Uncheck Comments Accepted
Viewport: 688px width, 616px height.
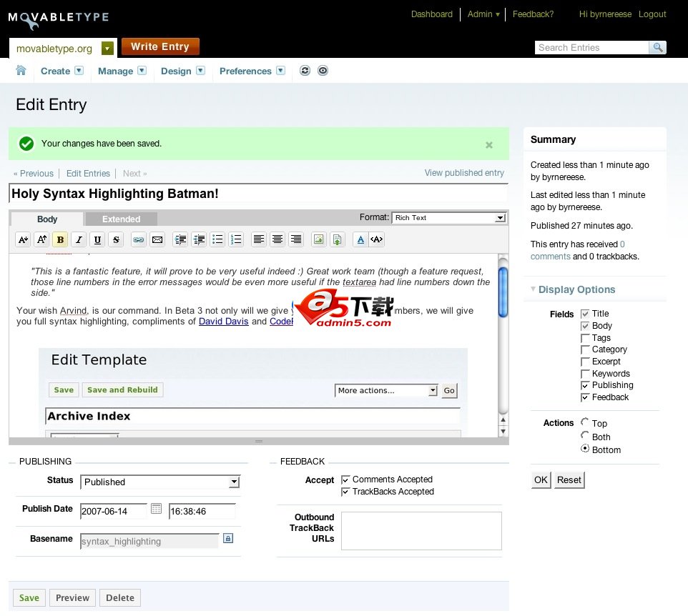click(345, 480)
